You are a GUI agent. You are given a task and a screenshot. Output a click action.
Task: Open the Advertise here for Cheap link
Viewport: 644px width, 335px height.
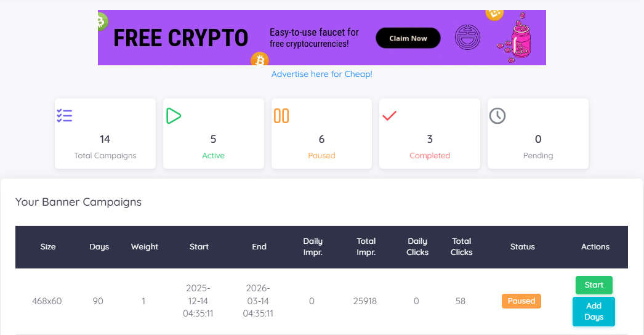coord(321,74)
